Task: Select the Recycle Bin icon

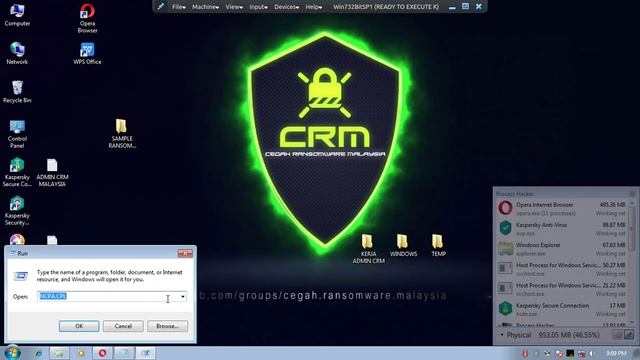Action: pos(17,91)
